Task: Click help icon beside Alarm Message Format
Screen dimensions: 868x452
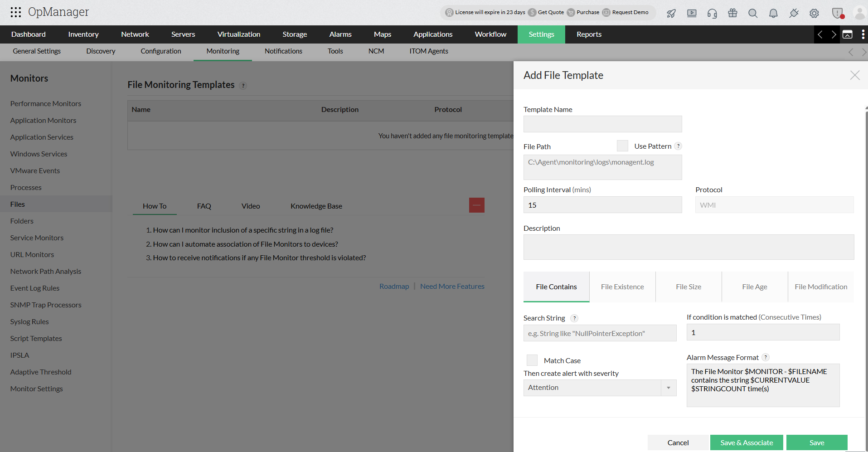Action: click(766, 357)
